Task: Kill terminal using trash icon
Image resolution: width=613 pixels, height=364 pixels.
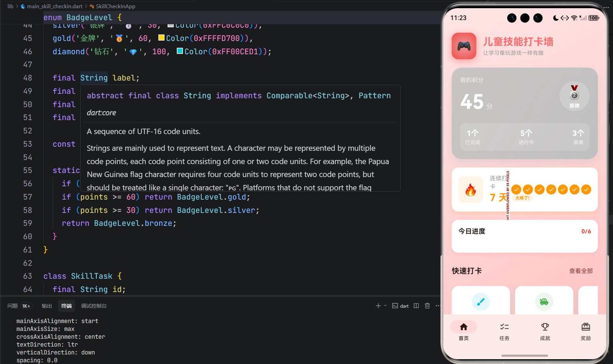Action: (x=427, y=306)
